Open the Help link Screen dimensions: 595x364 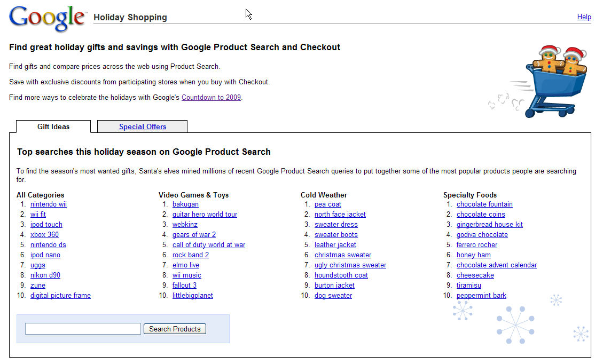click(584, 17)
